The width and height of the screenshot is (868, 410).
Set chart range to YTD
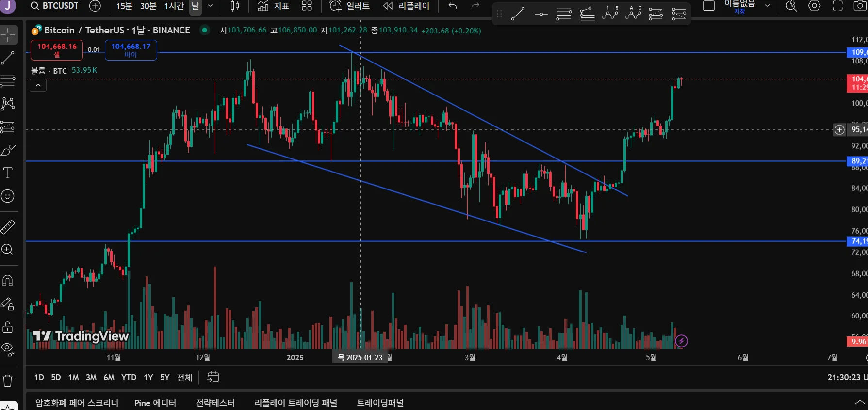[129, 378]
